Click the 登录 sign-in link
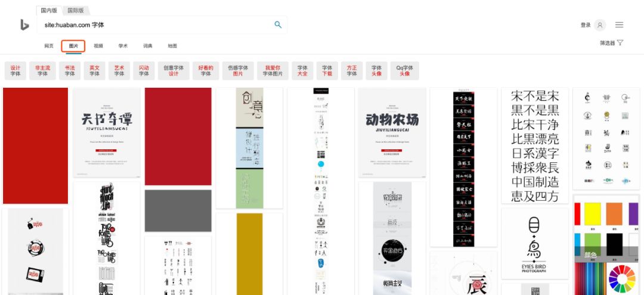The width and height of the screenshot is (644, 295). coord(586,25)
